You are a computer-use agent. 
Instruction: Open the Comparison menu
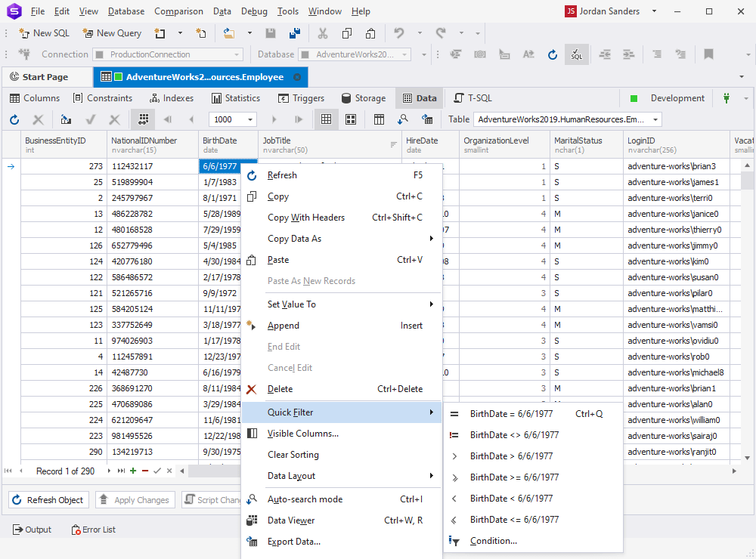tap(178, 11)
